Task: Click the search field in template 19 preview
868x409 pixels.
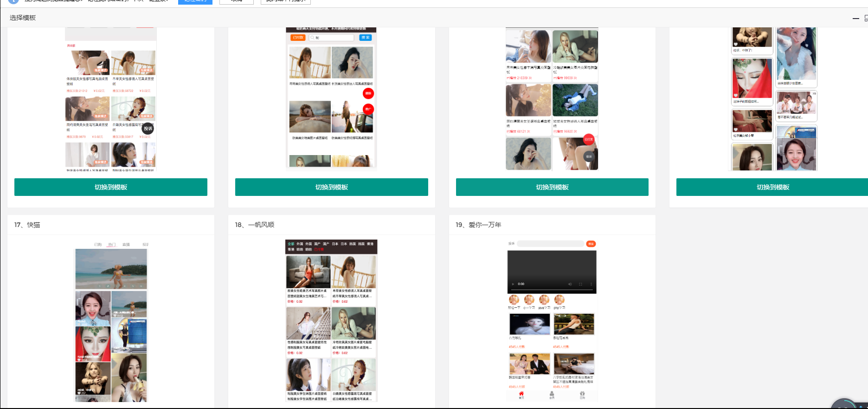Action: pyautogui.click(x=550, y=244)
